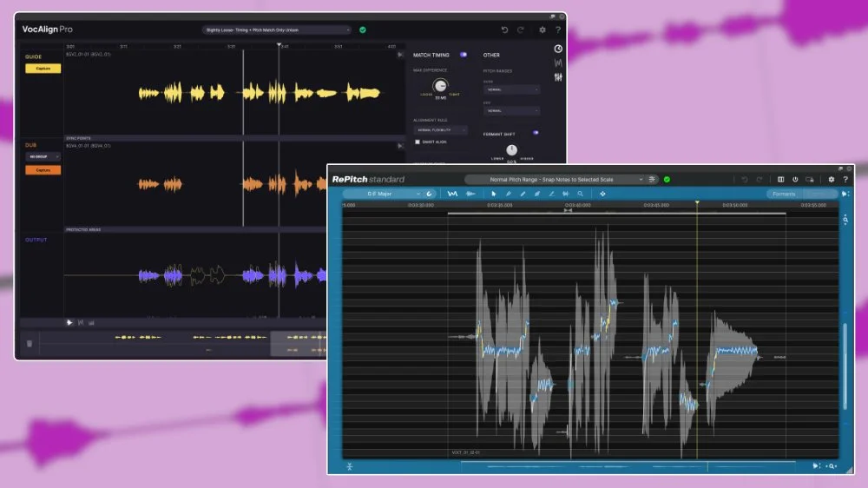Click the green status check in VocAlign Pro
This screenshot has height=488, width=868.
pyautogui.click(x=363, y=30)
